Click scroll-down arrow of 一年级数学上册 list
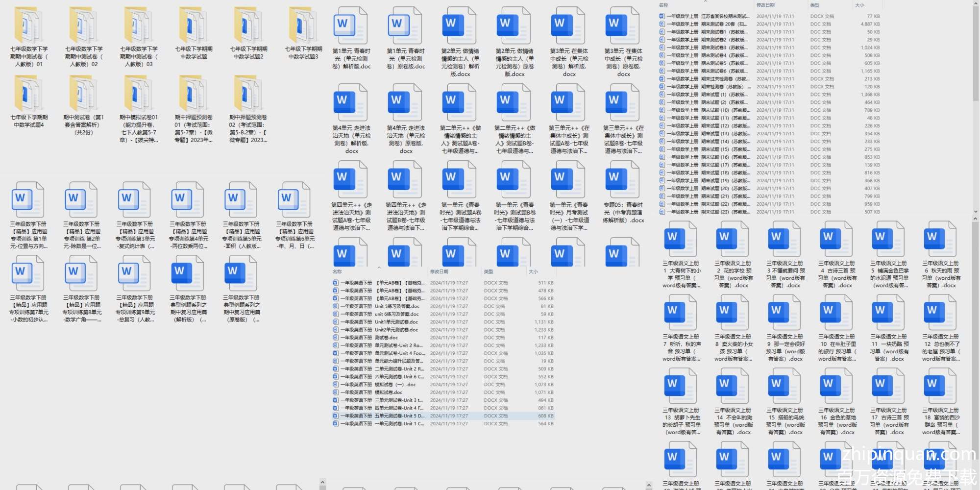This screenshot has height=490, width=980. tap(975, 212)
